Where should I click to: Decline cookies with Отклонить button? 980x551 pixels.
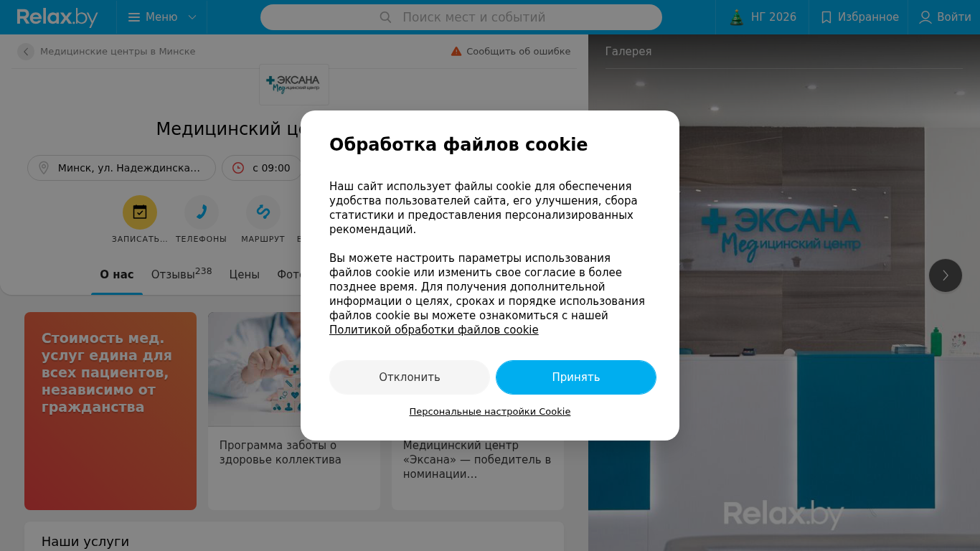[410, 377]
